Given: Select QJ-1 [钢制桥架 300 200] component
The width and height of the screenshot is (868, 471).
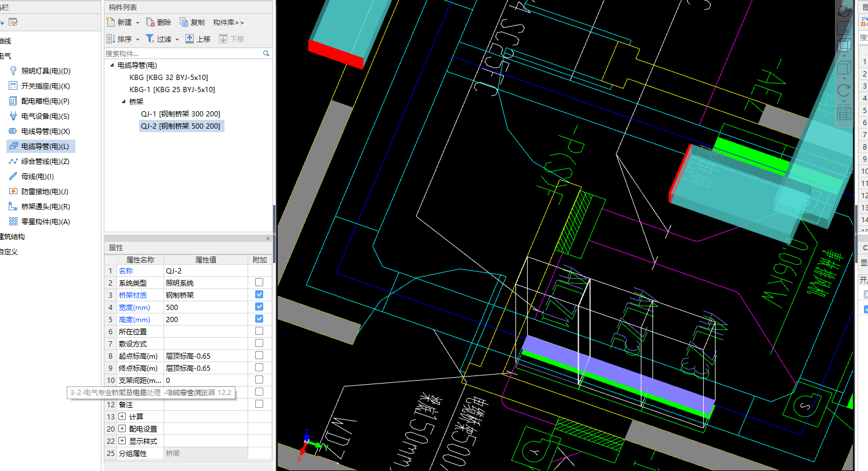Looking at the screenshot, I should pos(180,114).
